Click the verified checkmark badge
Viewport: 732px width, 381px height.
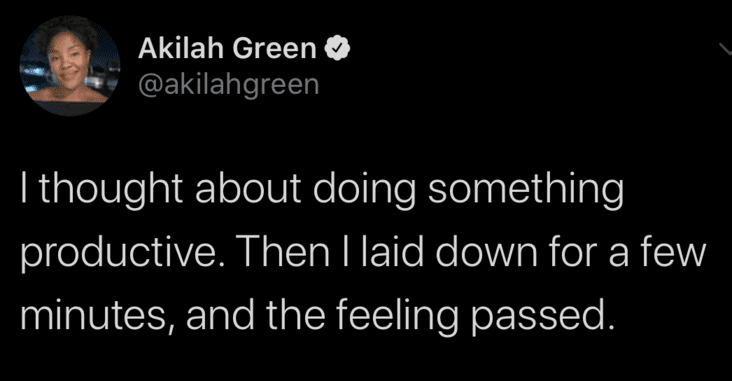[x=338, y=49]
